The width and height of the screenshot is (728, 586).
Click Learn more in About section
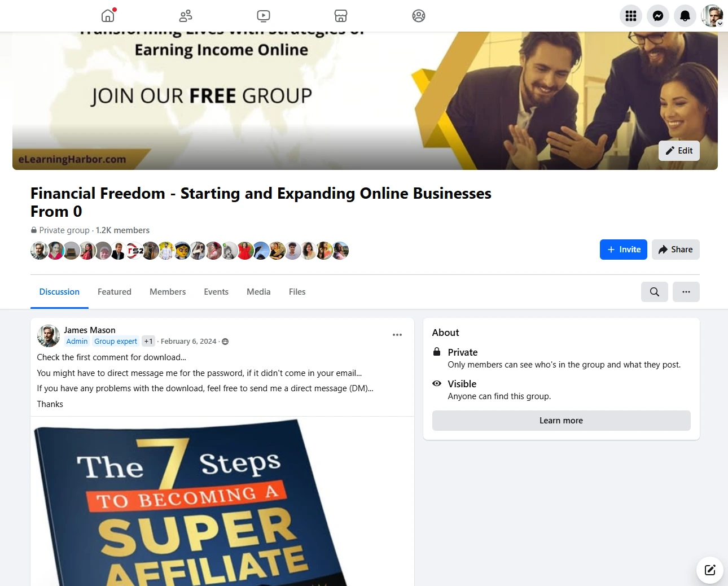pyautogui.click(x=562, y=421)
